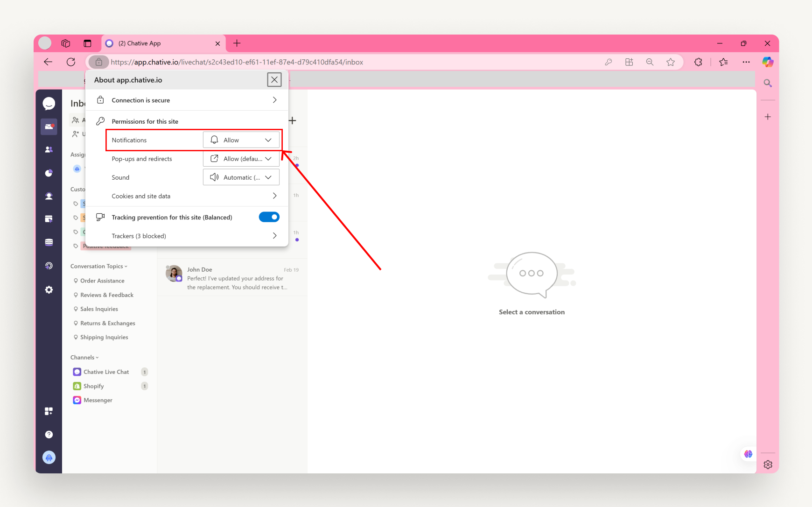The height and width of the screenshot is (507, 812).
Task: Click the browser favorites star icon
Action: tap(671, 62)
